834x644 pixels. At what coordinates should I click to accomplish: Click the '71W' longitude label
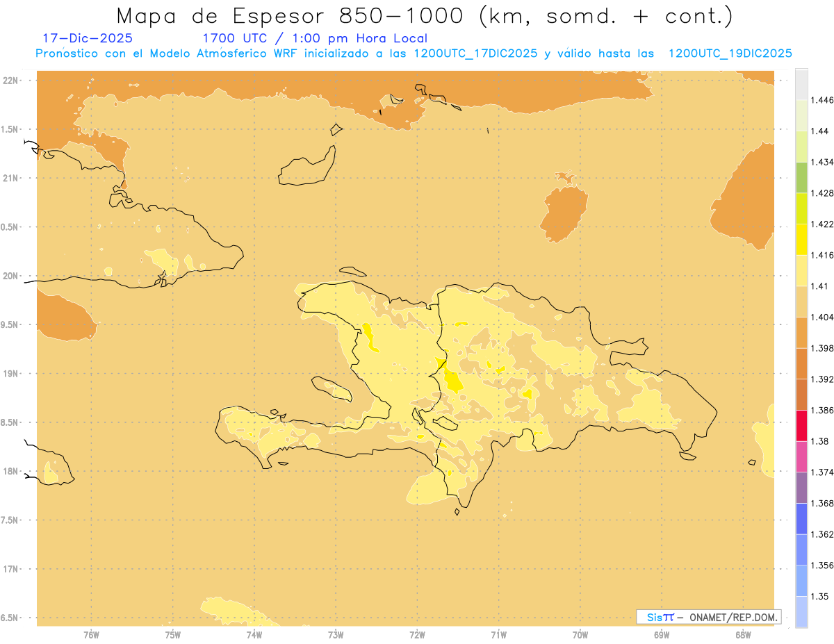(x=498, y=635)
